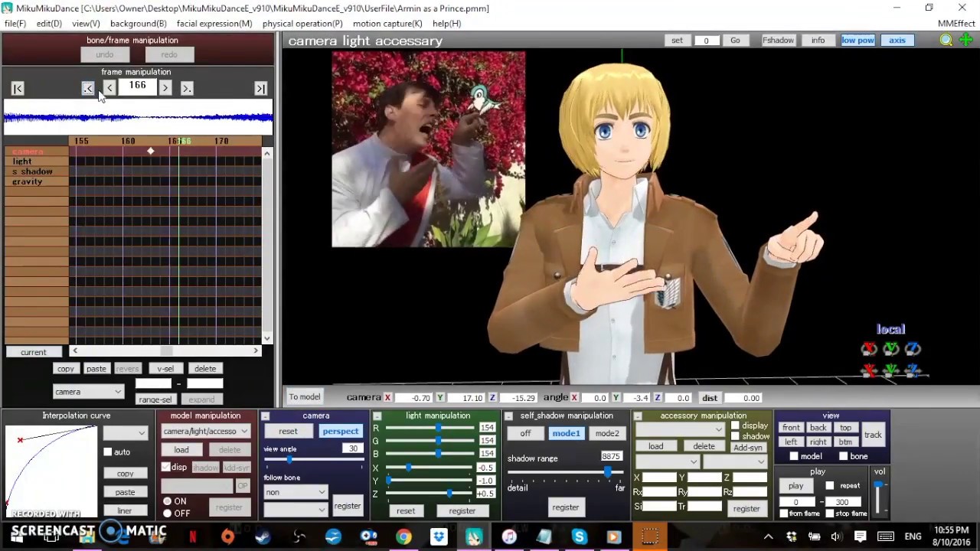Click the perspect button in camera panel
Viewport: 980px width, 551px height.
[340, 432]
